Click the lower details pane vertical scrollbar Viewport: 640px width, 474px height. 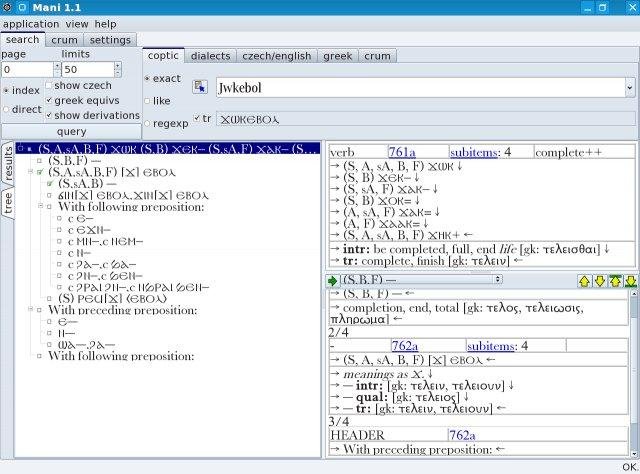[634, 372]
